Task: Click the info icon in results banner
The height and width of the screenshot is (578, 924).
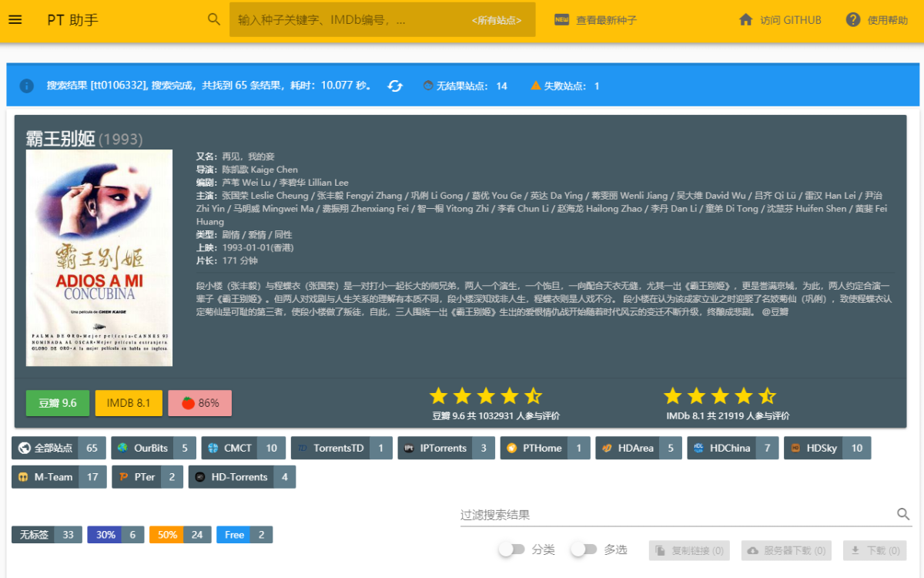Action: pos(27,86)
